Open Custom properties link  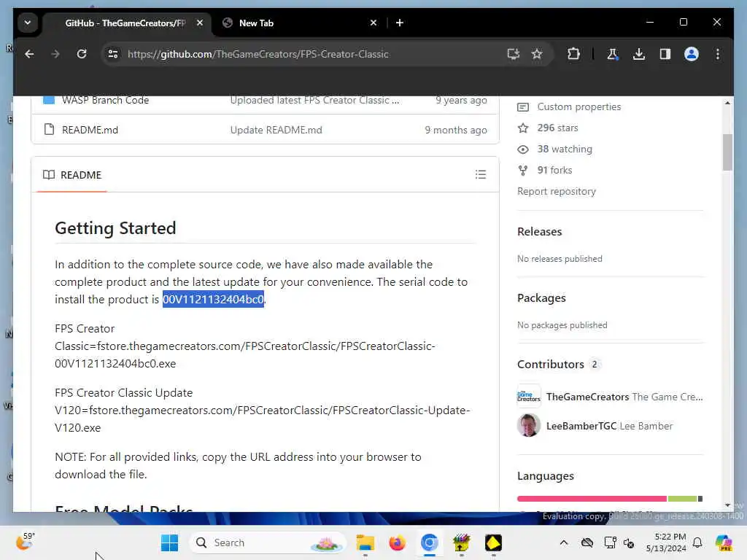(x=579, y=106)
